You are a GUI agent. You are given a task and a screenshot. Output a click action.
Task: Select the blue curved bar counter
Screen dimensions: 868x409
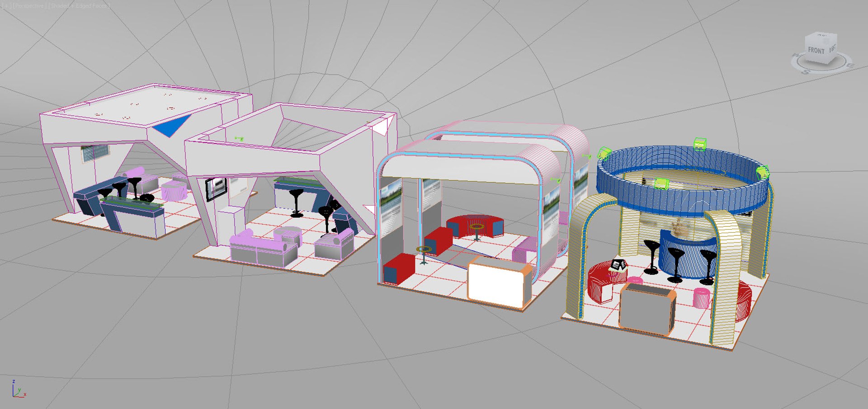click(x=688, y=254)
